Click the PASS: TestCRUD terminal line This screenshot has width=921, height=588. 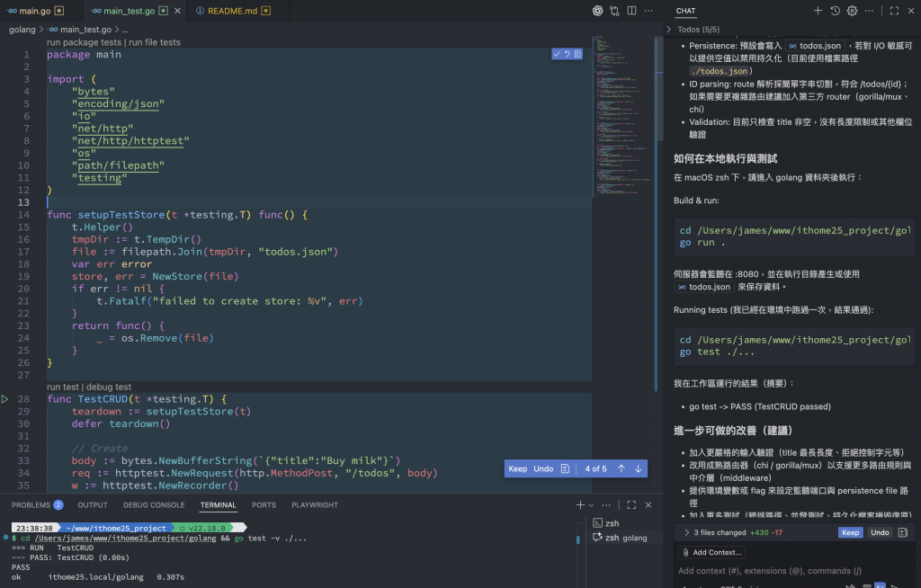(x=70, y=557)
